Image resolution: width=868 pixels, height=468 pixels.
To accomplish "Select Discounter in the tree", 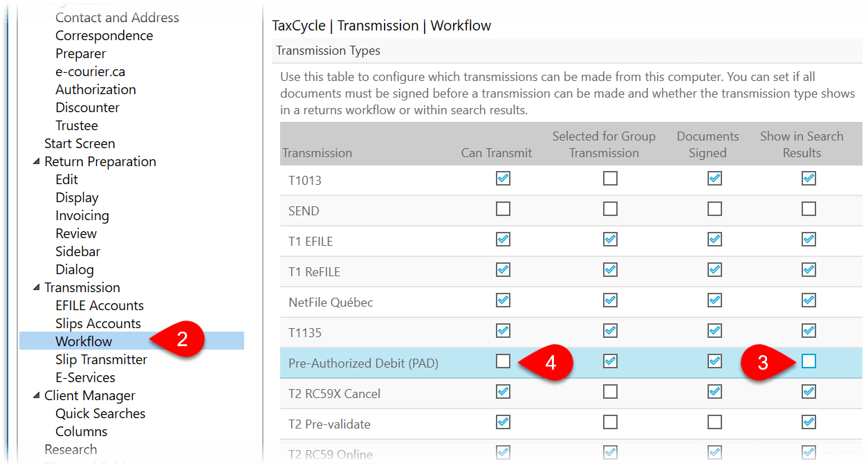I will [x=87, y=107].
